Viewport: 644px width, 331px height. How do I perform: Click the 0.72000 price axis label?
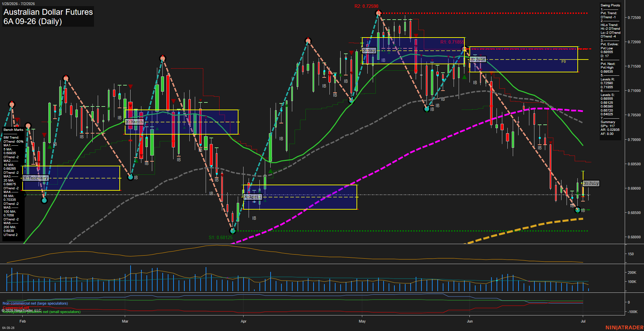[x=634, y=42]
